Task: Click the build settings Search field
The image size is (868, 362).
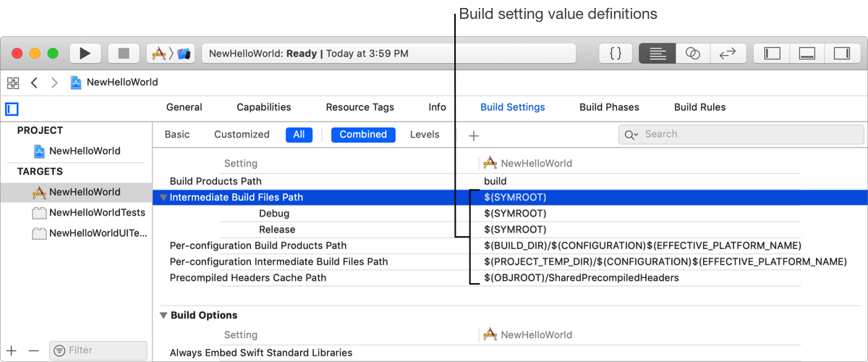Action: (x=741, y=135)
